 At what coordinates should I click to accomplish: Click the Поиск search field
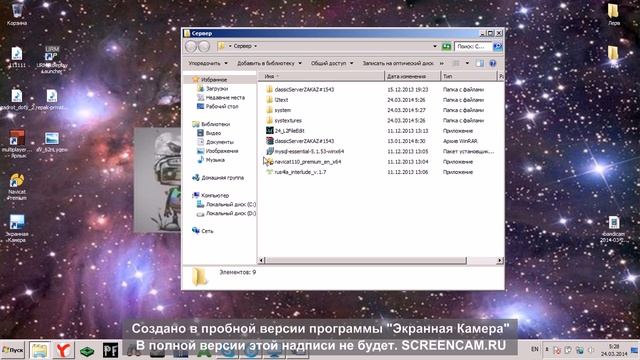pos(473,47)
